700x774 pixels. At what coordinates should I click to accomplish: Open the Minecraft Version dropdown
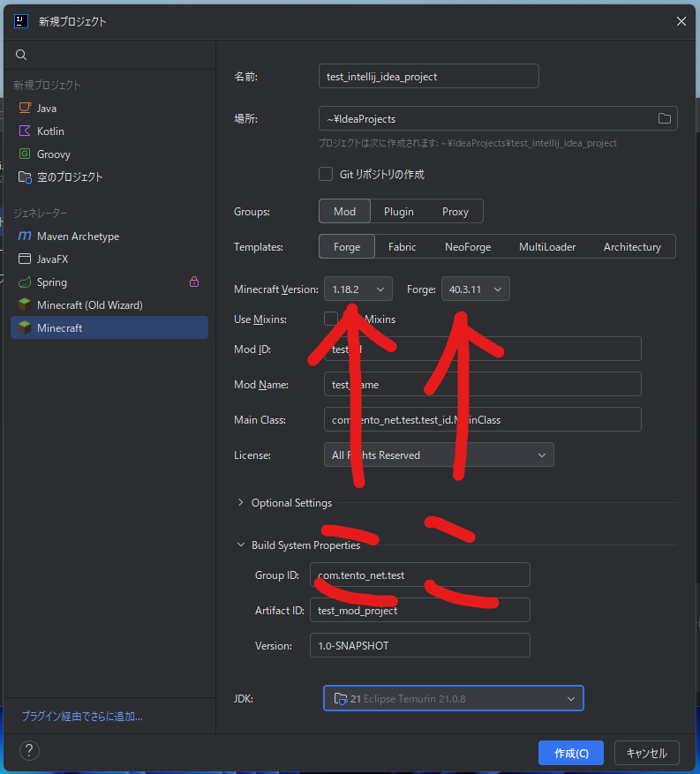[x=358, y=289]
